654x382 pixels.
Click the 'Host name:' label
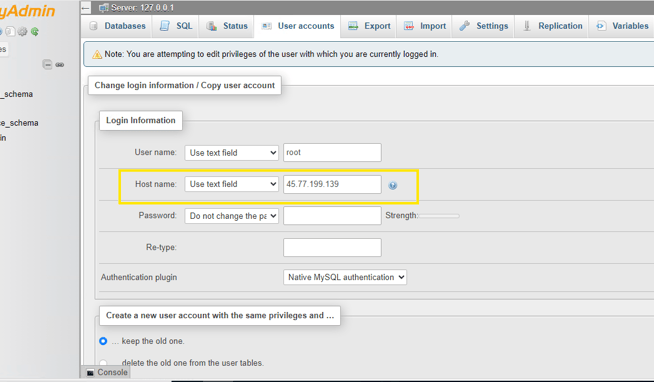point(156,184)
